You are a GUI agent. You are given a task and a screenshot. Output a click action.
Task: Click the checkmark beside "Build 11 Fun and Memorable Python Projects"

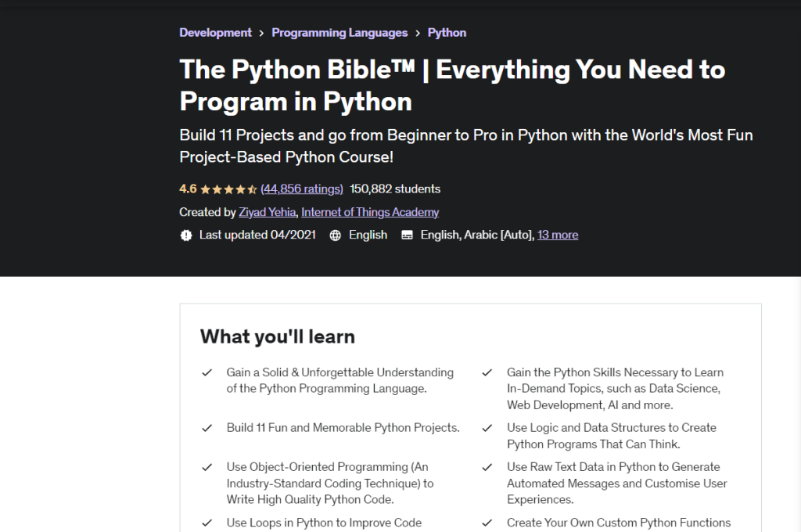point(207,428)
